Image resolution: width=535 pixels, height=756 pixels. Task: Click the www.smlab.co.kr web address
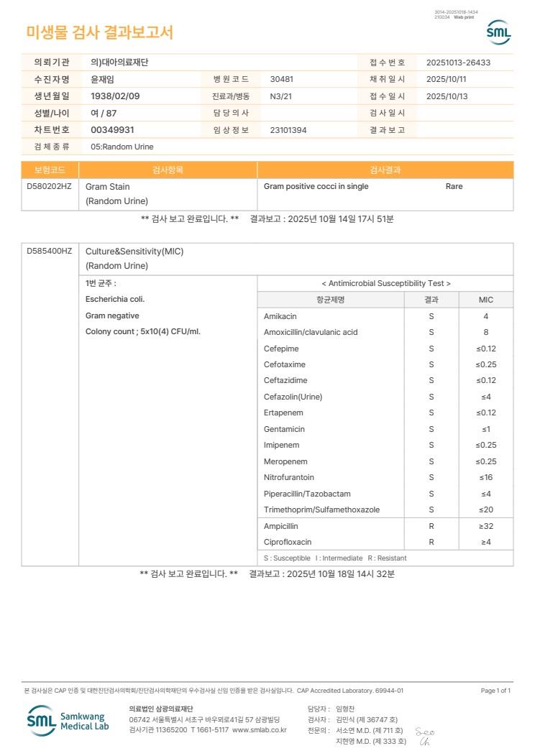(260, 730)
